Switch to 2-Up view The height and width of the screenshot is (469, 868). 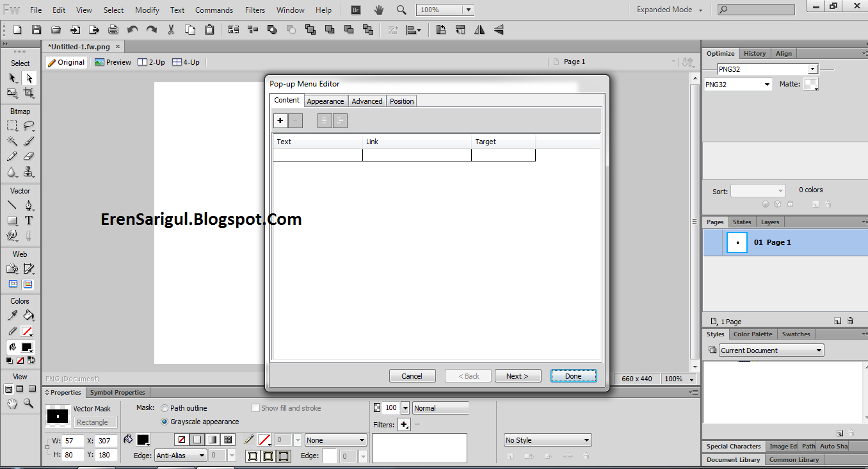pyautogui.click(x=152, y=62)
